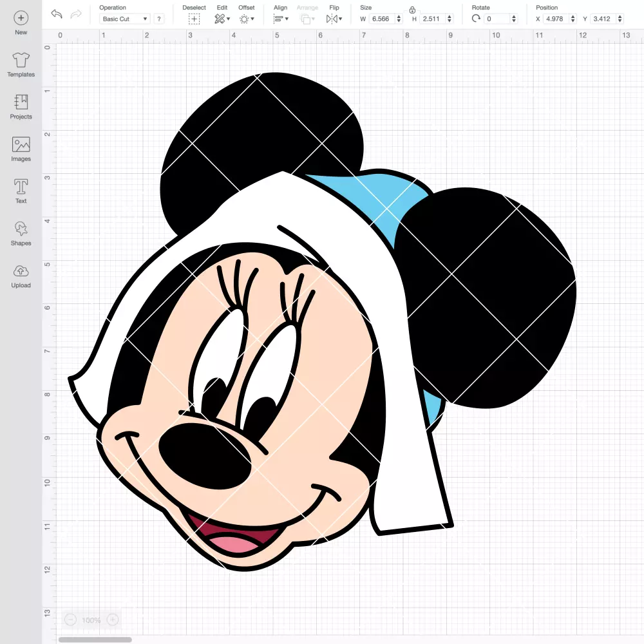Click the width W input field
Image resolution: width=644 pixels, height=644 pixels.
click(x=382, y=19)
